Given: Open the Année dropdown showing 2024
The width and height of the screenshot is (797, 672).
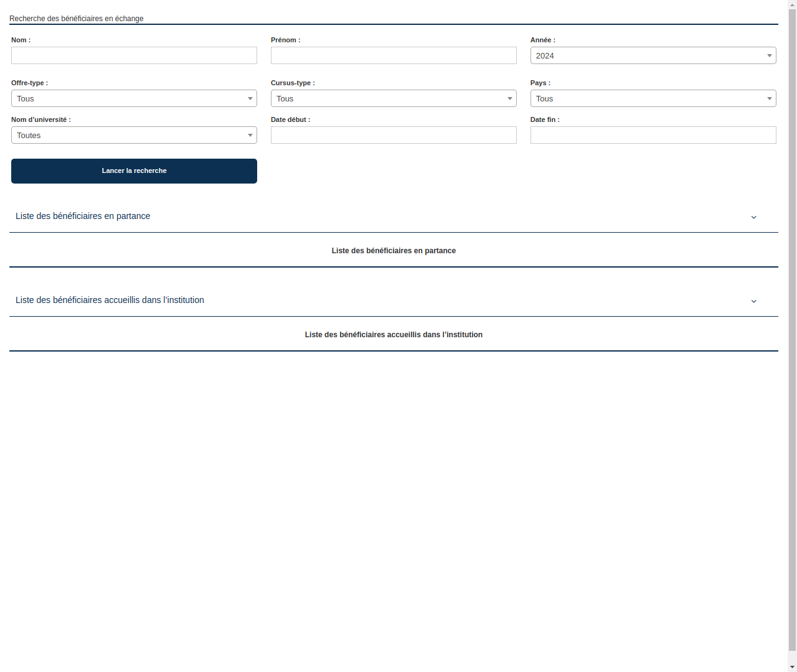Looking at the screenshot, I should [653, 55].
